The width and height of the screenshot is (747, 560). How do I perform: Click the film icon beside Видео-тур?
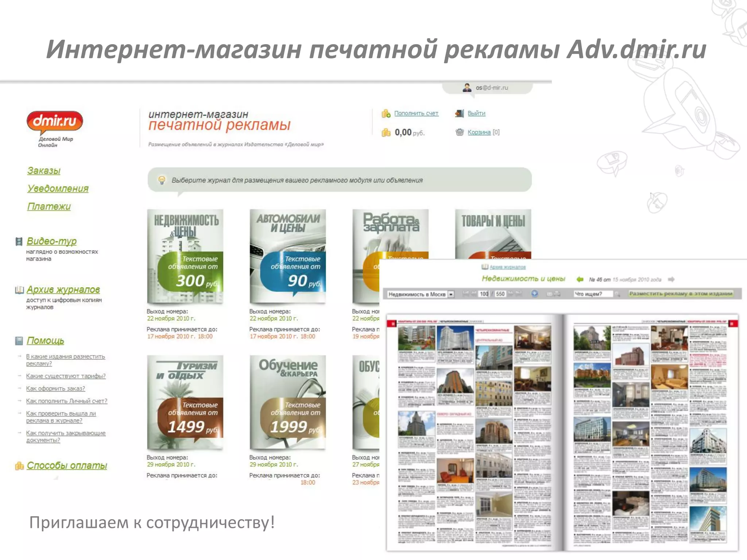(x=19, y=241)
